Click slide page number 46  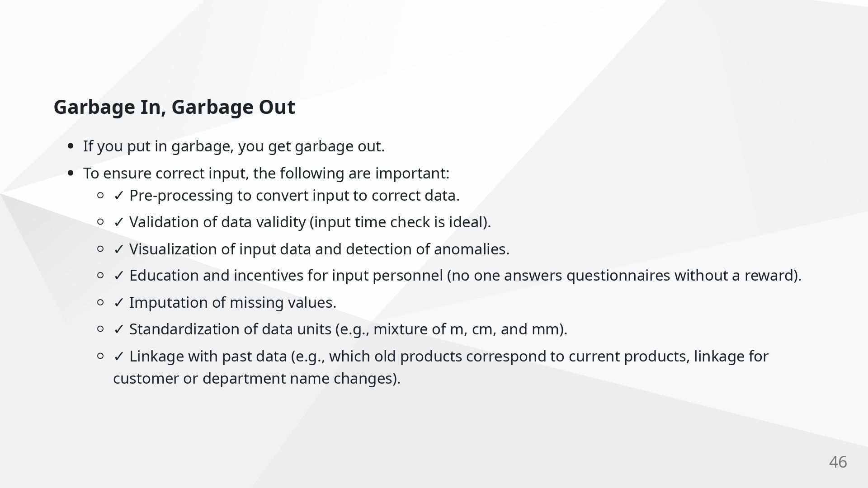pos(838,462)
